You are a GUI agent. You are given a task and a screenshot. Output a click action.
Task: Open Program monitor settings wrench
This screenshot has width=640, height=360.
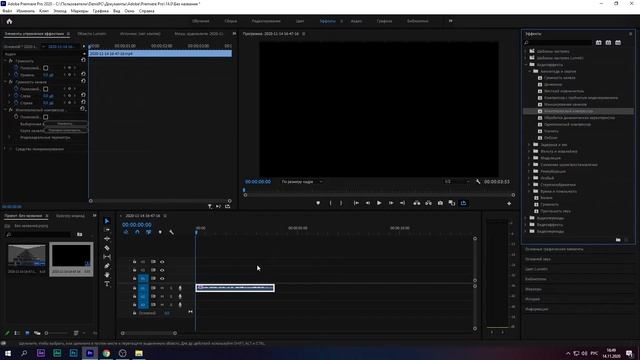tap(478, 182)
